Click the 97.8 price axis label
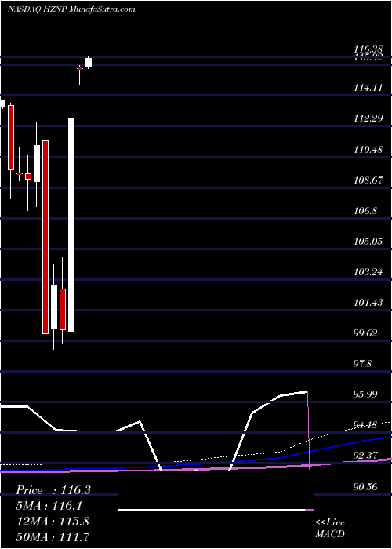392x549 pixels. click(x=363, y=364)
